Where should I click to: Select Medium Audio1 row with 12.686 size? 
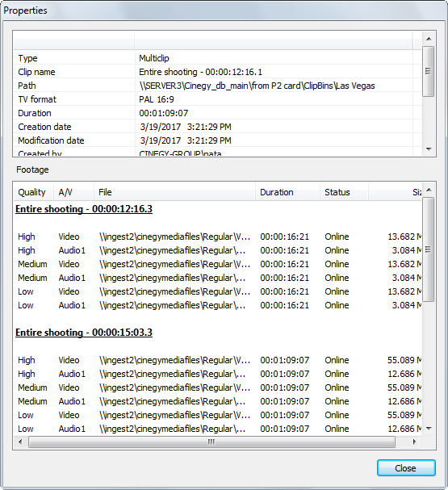tap(218, 401)
